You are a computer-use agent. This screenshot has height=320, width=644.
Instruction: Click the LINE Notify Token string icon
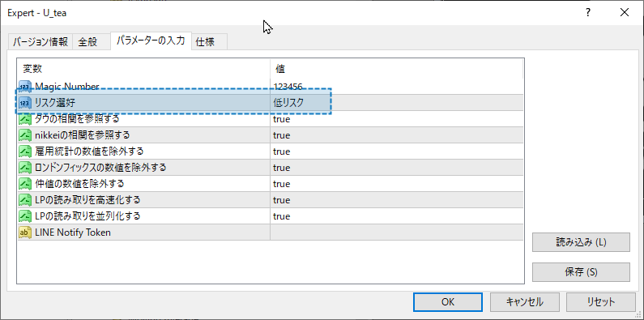coord(25,233)
